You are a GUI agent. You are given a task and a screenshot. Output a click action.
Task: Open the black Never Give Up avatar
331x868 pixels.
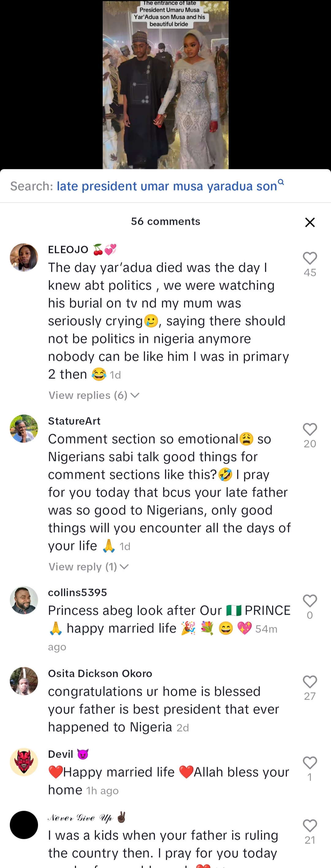coord(24,825)
